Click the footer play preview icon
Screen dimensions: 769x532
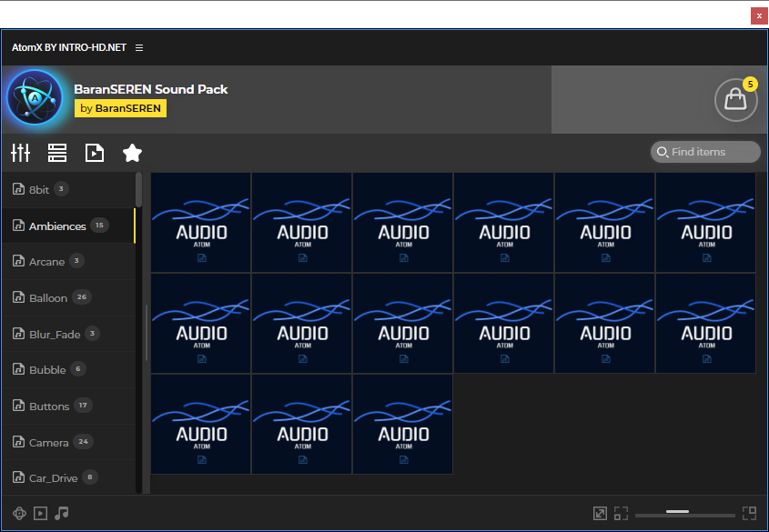tap(40, 513)
